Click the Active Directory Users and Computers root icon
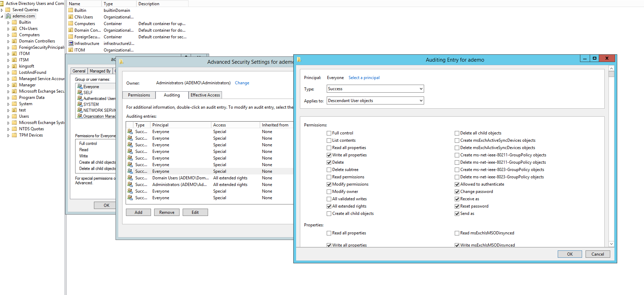 (x=2, y=3)
